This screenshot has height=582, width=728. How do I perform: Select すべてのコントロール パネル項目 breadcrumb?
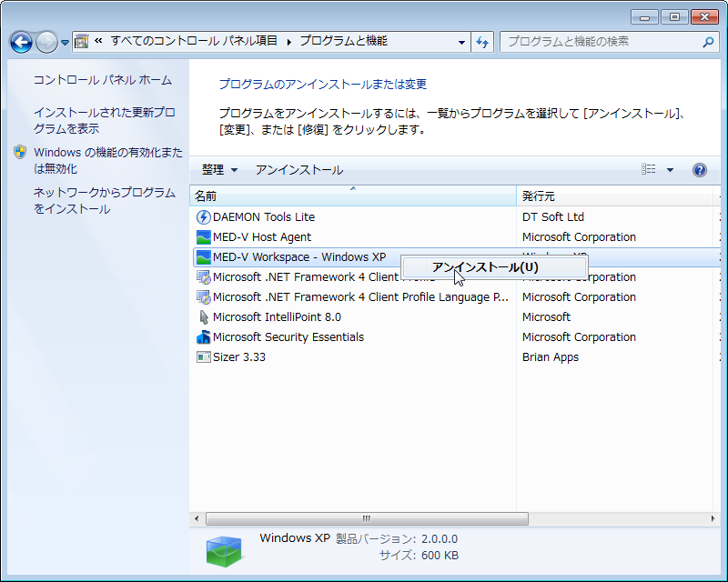coord(194,41)
